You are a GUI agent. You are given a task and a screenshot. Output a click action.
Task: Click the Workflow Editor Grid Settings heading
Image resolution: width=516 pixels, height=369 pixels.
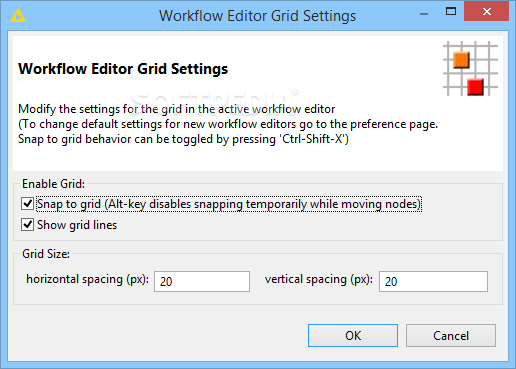pos(123,69)
